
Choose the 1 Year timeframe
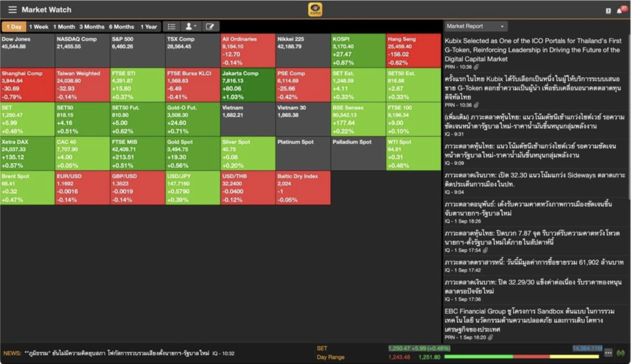[x=148, y=27]
